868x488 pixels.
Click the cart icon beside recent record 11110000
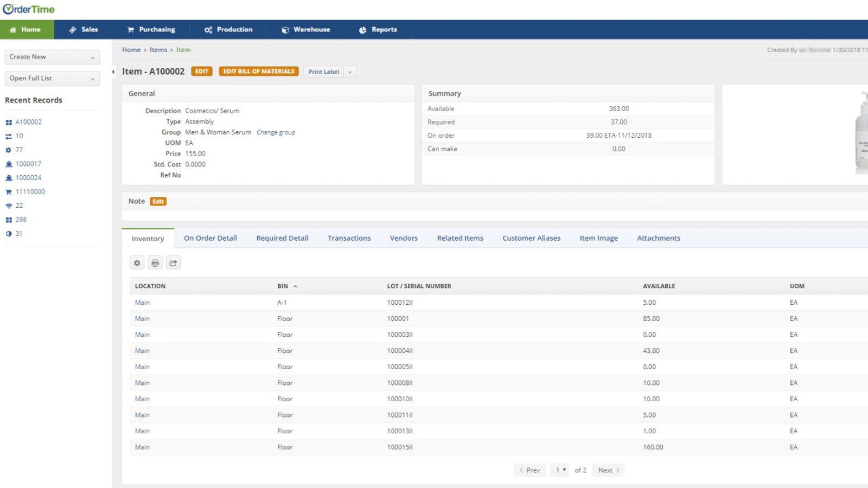click(8, 191)
